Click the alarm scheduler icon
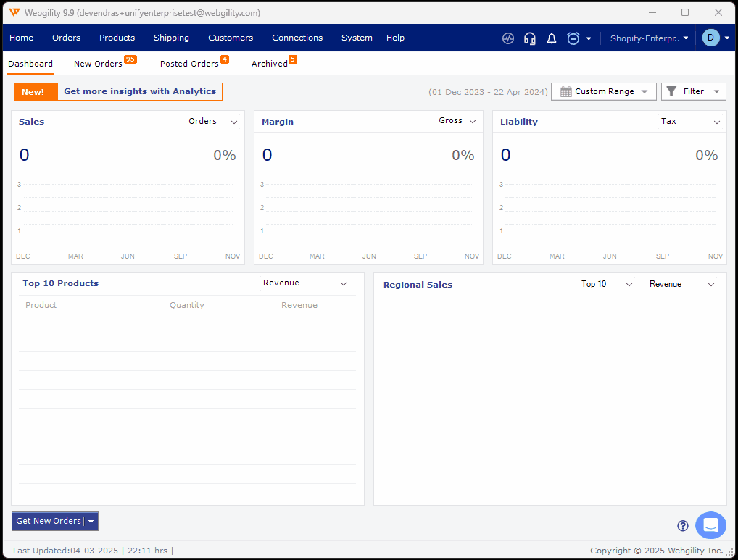The height and width of the screenshot is (560, 738). coord(572,38)
